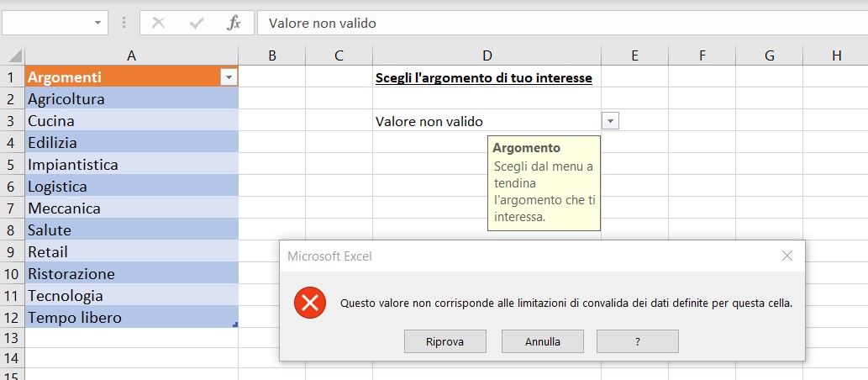
Task: Select the column D header
Action: [x=487, y=55]
